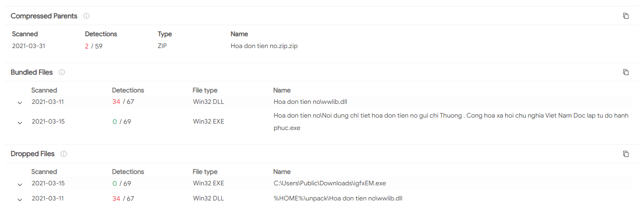This screenshot has width=644, height=216.
Task: Expand the igfxEM.exe dropped file row
Action: [x=20, y=184]
